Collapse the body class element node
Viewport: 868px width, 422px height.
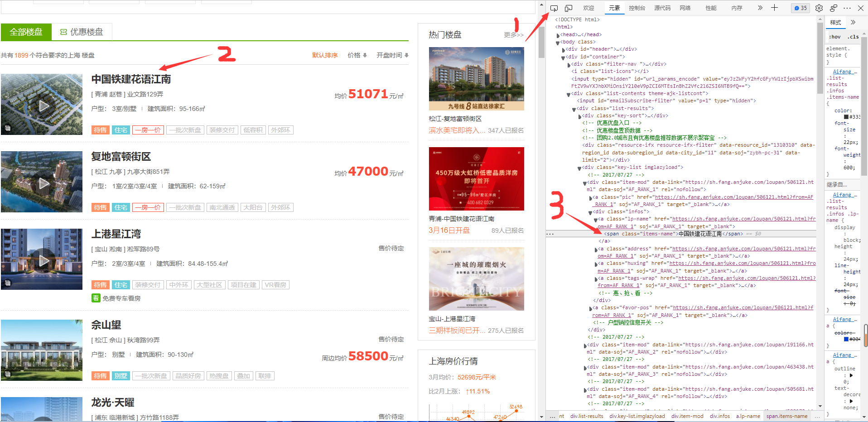558,42
